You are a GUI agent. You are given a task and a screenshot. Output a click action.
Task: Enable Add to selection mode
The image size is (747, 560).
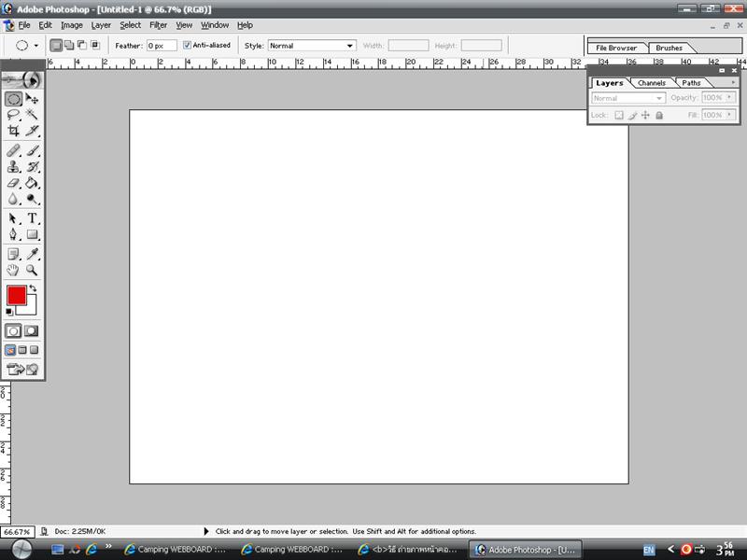tap(69, 45)
